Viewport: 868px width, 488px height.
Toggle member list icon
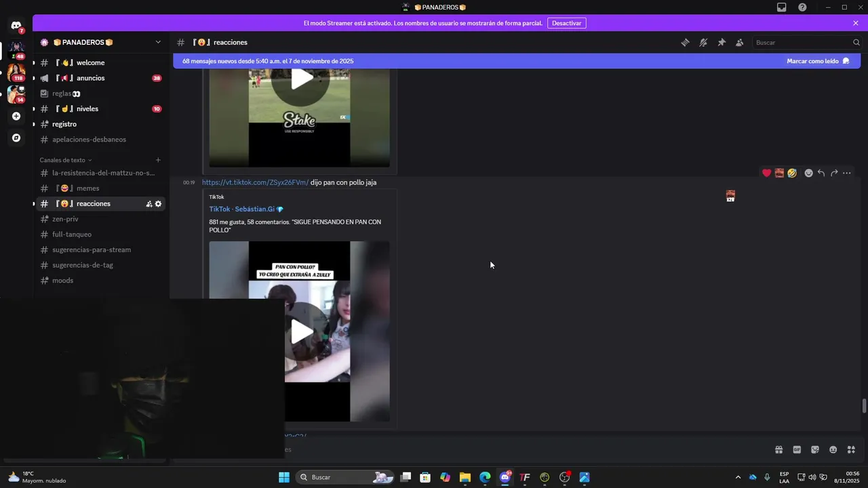[740, 42]
